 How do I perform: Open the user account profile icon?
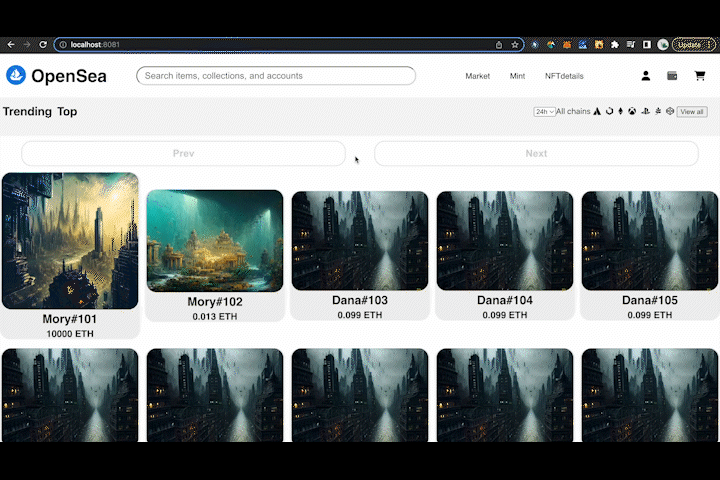(x=646, y=76)
